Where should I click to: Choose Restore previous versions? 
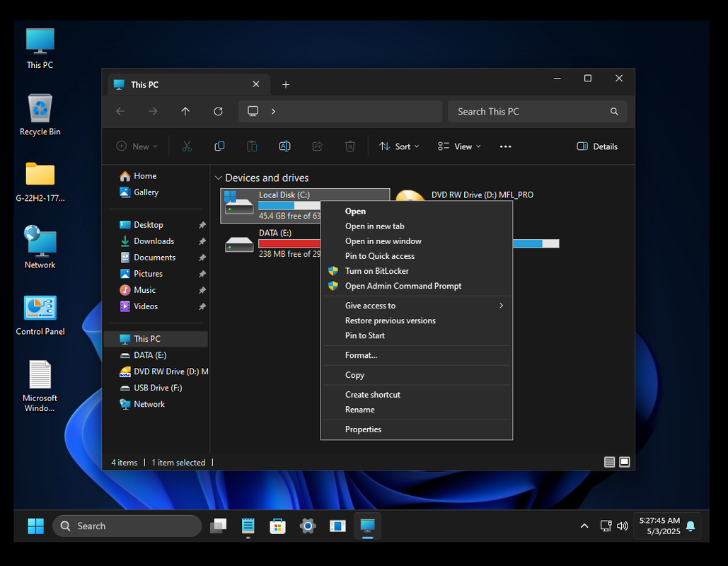point(417,320)
